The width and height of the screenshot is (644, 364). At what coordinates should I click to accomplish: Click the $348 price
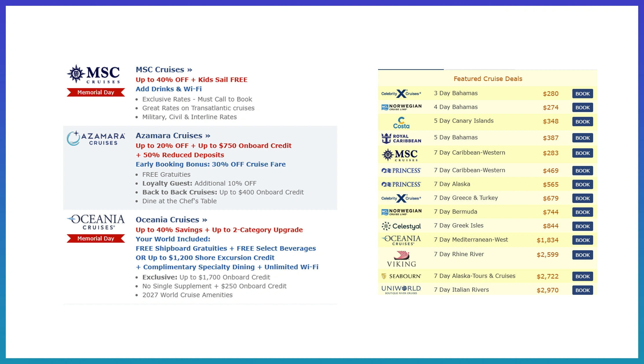tap(550, 121)
